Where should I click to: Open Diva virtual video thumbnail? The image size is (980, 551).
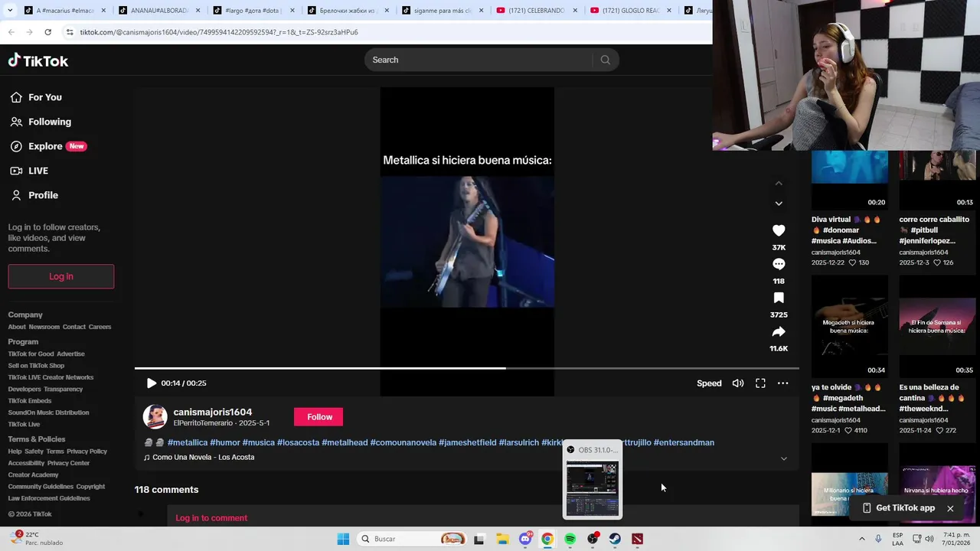pos(850,180)
